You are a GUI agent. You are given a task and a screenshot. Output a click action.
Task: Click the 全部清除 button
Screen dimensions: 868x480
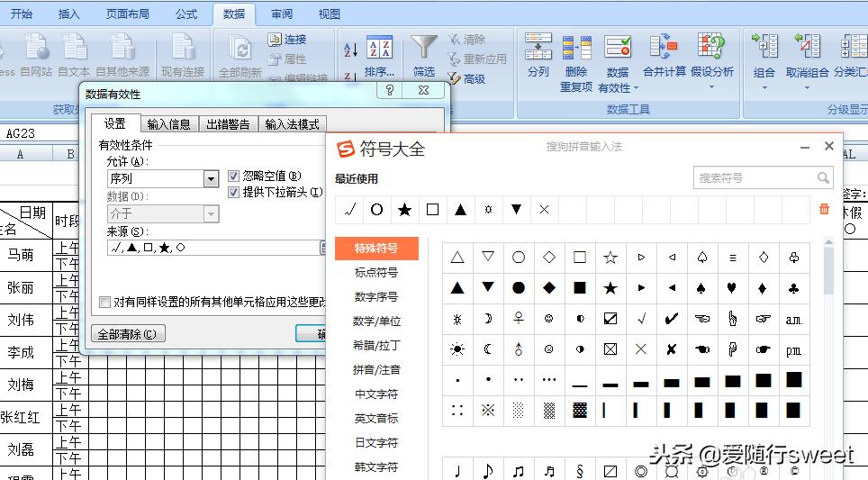pyautogui.click(x=128, y=334)
